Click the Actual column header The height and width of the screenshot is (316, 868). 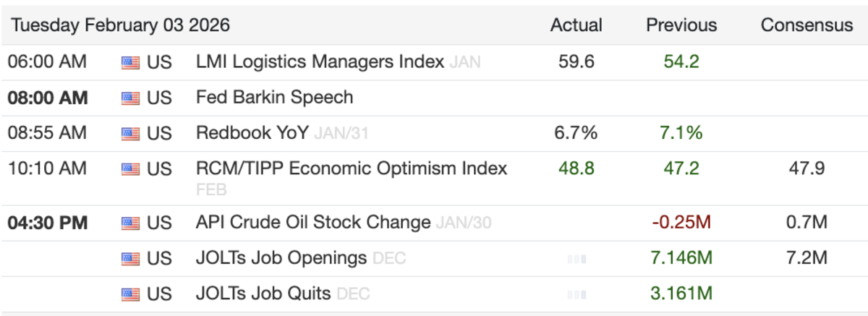(576, 25)
